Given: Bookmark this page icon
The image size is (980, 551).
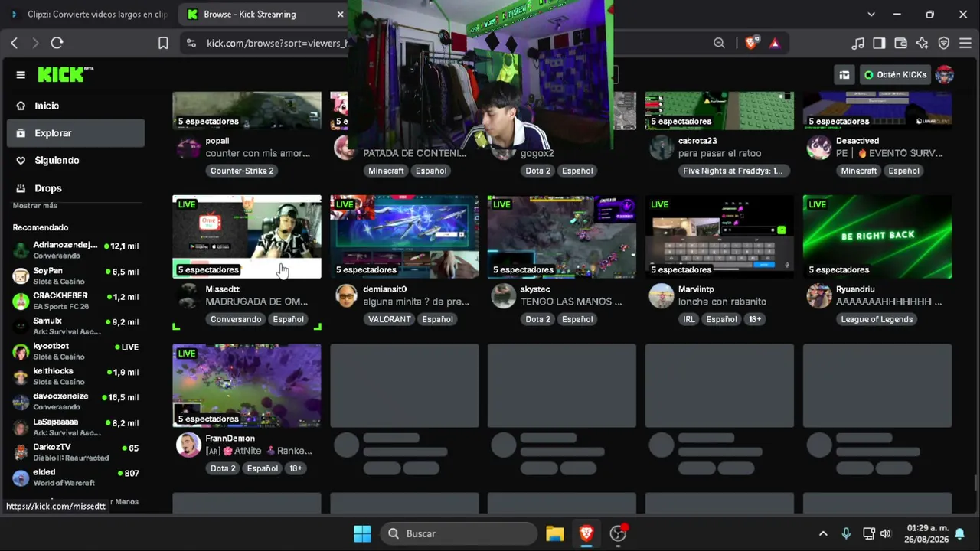Looking at the screenshot, I should tap(163, 44).
